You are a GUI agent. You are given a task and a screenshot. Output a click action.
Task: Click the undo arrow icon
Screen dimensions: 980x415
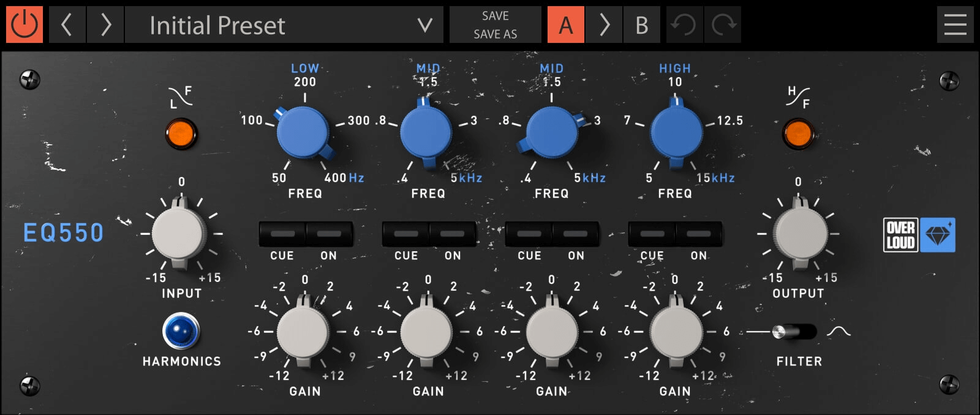point(684,25)
